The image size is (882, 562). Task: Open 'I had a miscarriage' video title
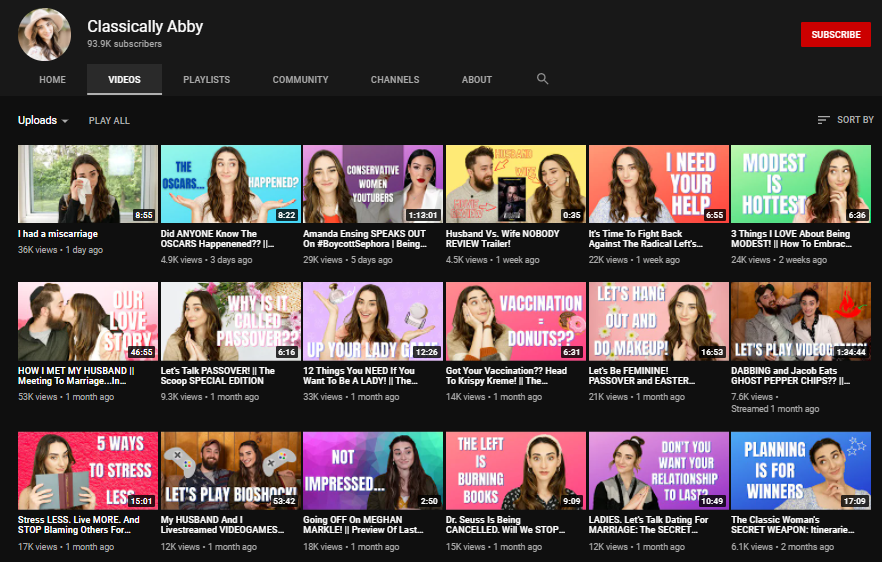58,233
